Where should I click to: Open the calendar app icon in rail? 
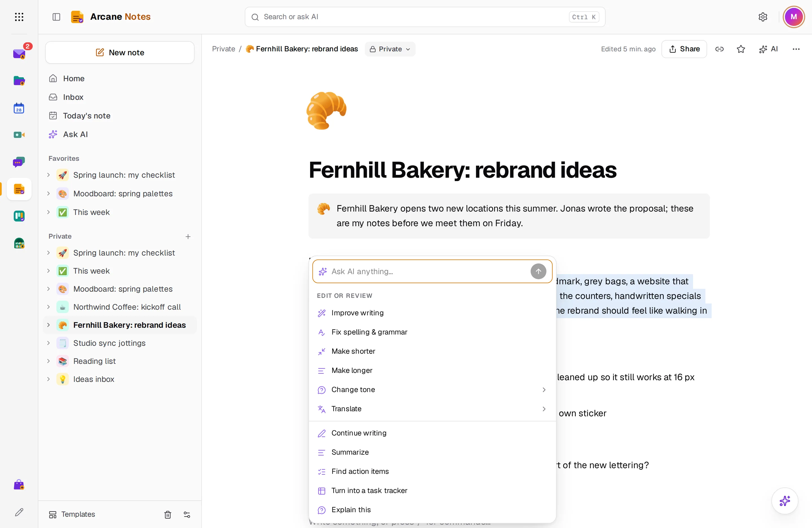coord(19,108)
